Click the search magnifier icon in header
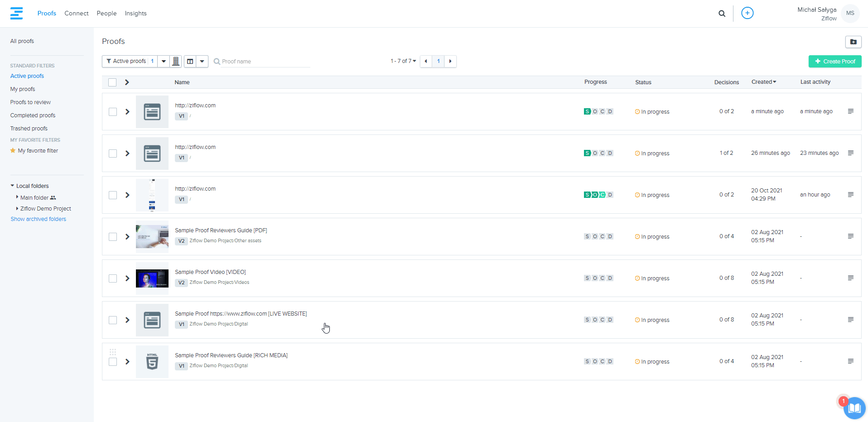This screenshot has height=422, width=868. tap(722, 14)
